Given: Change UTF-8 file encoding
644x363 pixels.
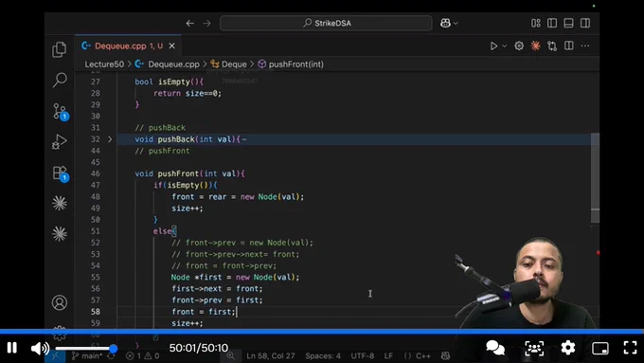Looking at the screenshot, I should tap(362, 356).
